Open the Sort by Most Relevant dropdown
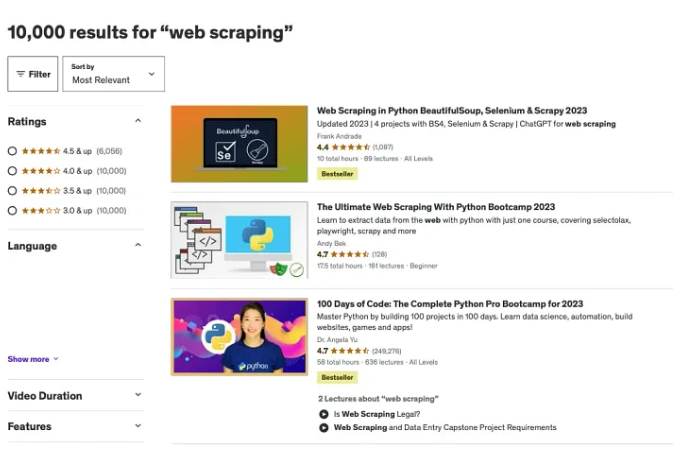 pyautogui.click(x=113, y=74)
